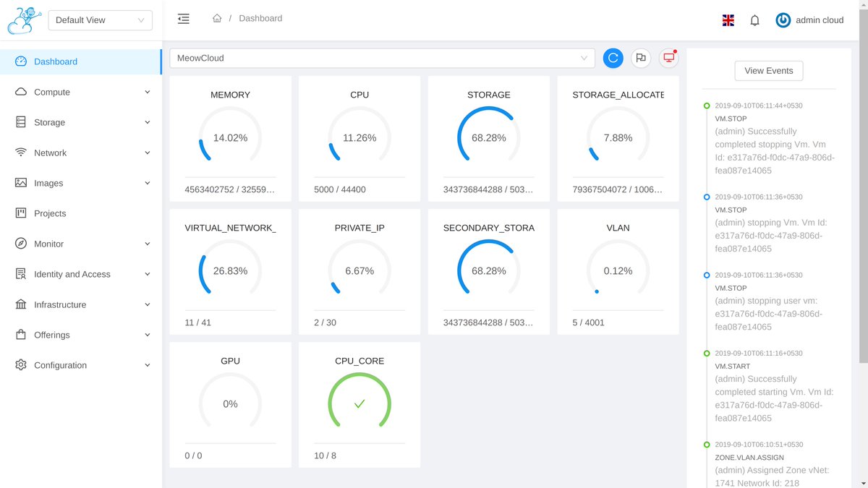Click the View Events button
Image resolution: width=868 pixels, height=488 pixels.
pyautogui.click(x=768, y=71)
